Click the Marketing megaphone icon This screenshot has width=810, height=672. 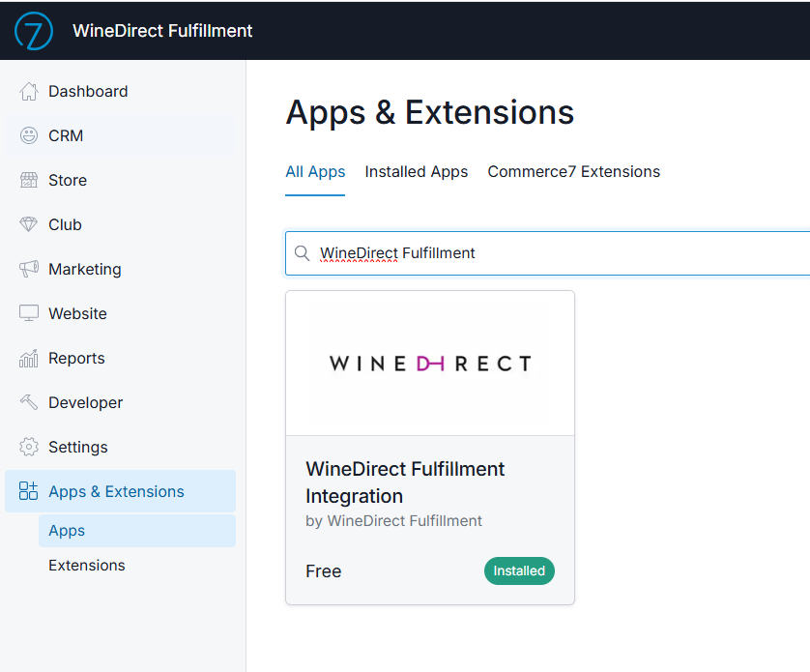[x=29, y=269]
